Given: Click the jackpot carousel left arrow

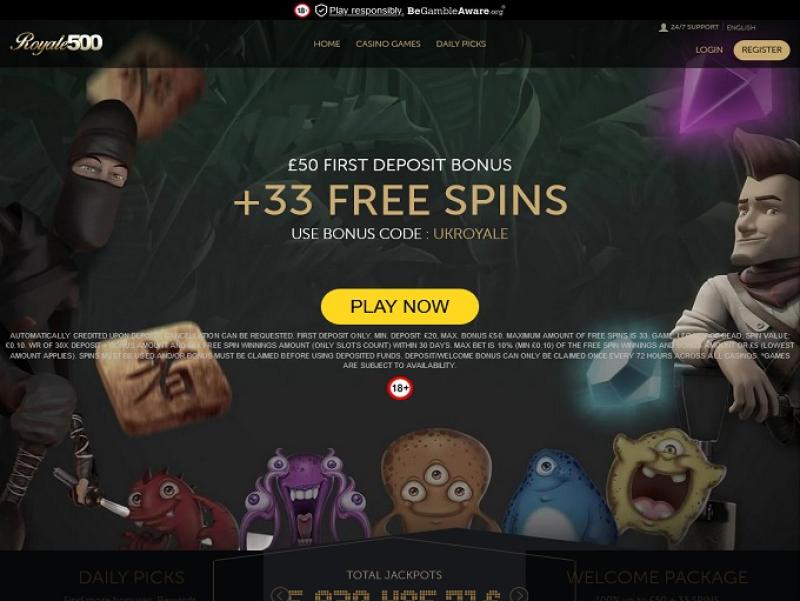Looking at the screenshot, I should click(279, 594).
